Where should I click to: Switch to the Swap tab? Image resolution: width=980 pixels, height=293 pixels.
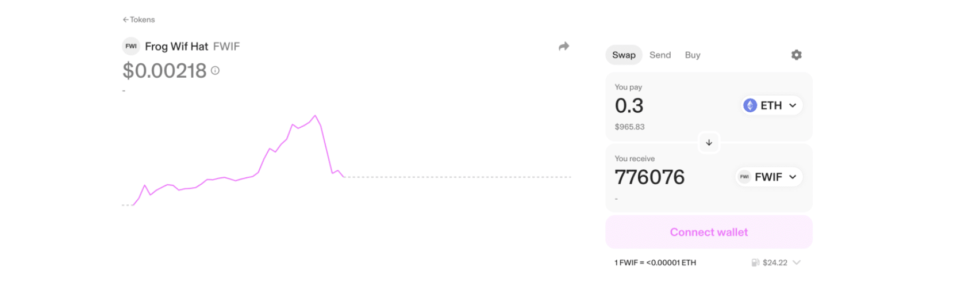tap(624, 55)
